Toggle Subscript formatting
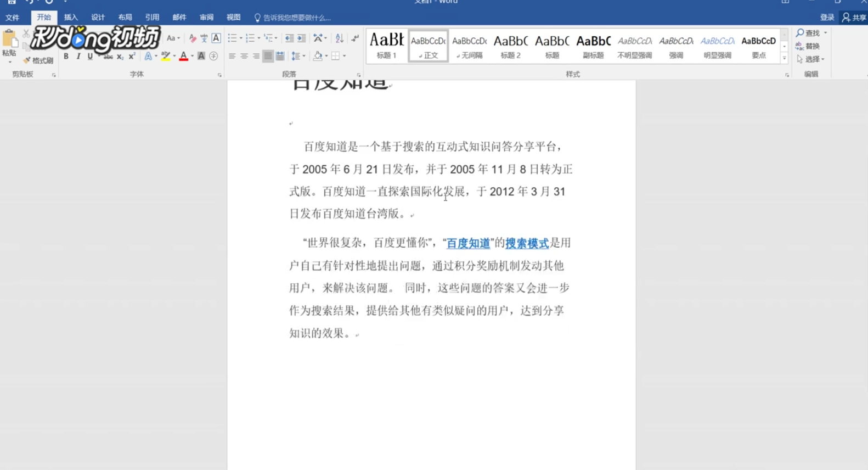The height and width of the screenshot is (470, 868). coord(120,57)
